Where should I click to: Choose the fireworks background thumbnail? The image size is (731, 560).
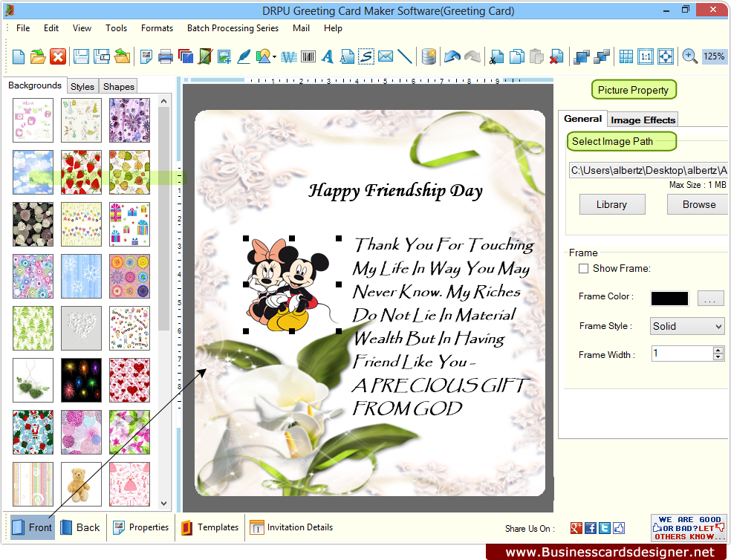click(x=81, y=380)
